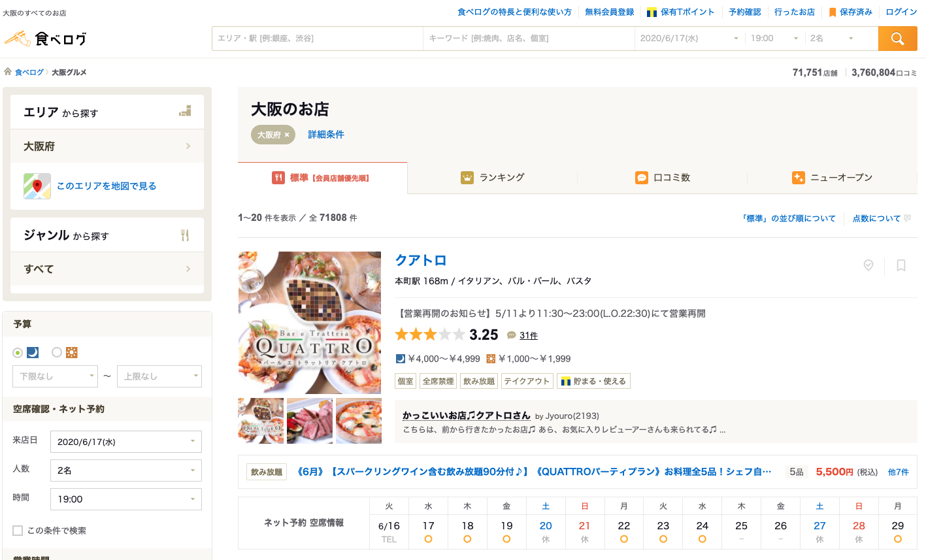Select the lunch (sun) budget radio button
Viewport: 926px width, 560px height.
click(x=57, y=353)
